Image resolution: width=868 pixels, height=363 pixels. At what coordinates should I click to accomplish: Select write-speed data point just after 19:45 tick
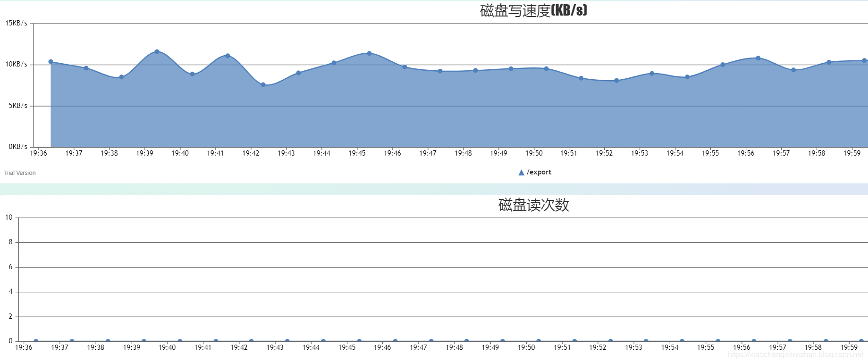click(369, 53)
